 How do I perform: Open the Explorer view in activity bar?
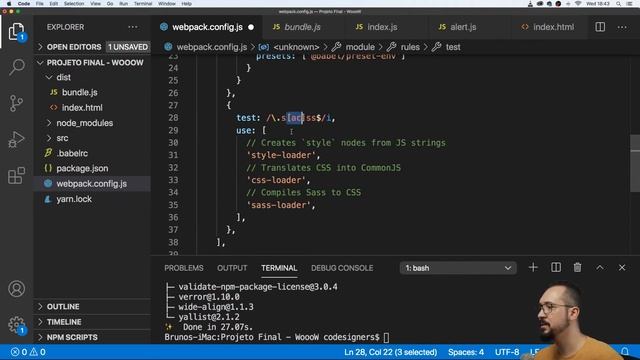pos(16,31)
